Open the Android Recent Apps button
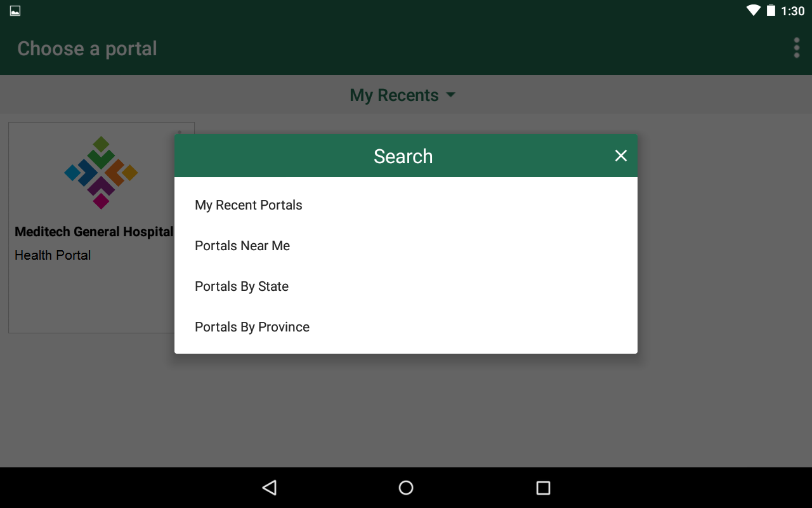The width and height of the screenshot is (812, 508). 543,488
